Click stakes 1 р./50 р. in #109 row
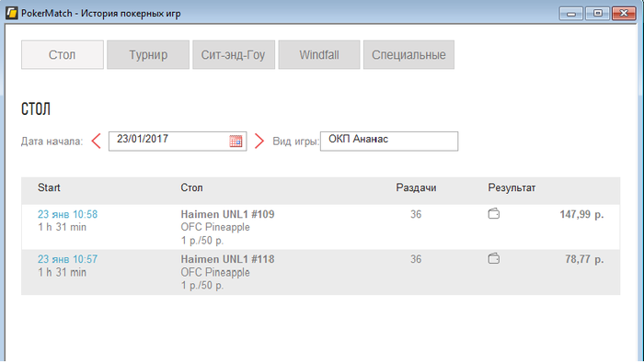The height and width of the screenshot is (362, 644). pos(202,241)
